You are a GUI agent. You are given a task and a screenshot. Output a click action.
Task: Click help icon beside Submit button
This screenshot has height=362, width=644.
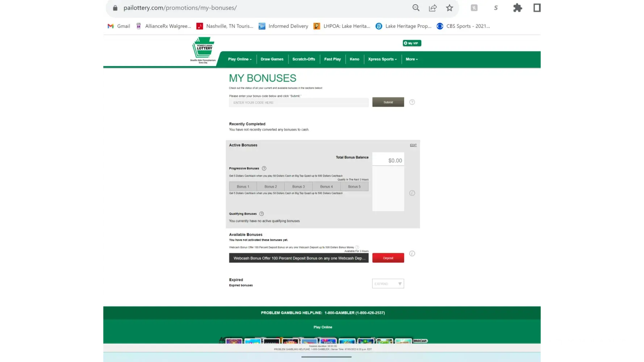tap(412, 102)
